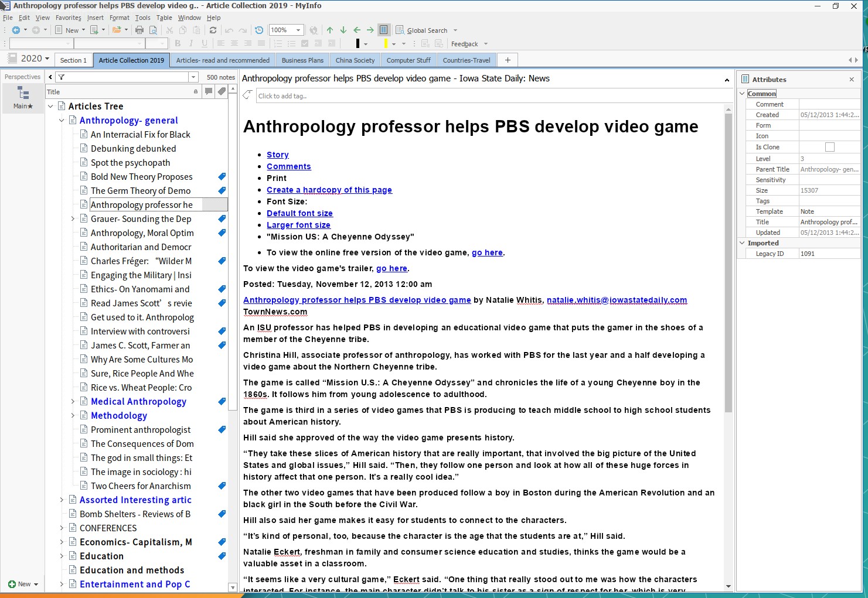Open the Favorites menu

coord(69,18)
